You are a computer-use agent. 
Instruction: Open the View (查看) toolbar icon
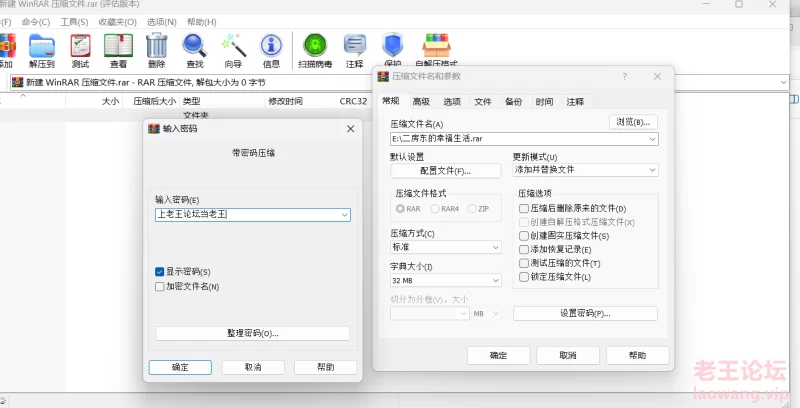(118, 50)
